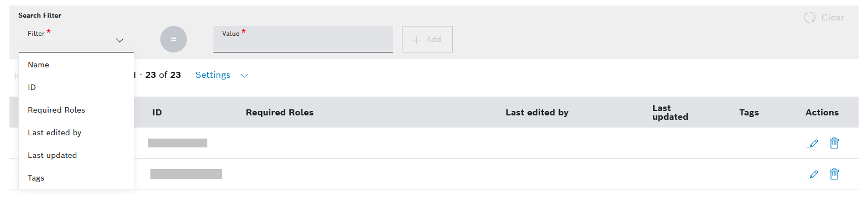The width and height of the screenshot is (868, 212).
Task: Click the edit pencil icon in first row
Action: pos(812,144)
